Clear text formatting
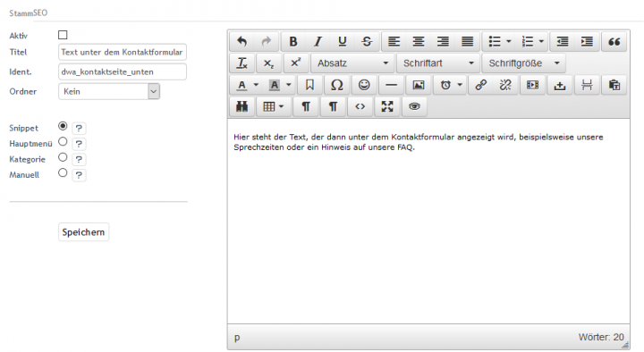Image resolution: width=644 pixels, height=352 pixels. point(241,63)
